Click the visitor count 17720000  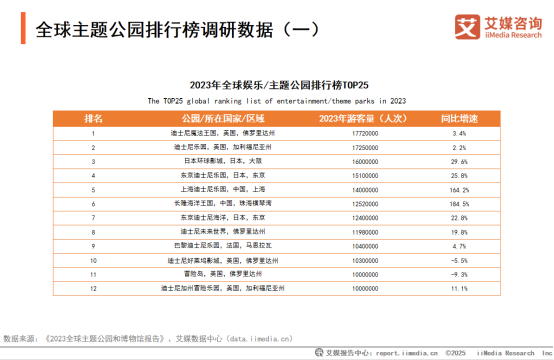pos(365,134)
